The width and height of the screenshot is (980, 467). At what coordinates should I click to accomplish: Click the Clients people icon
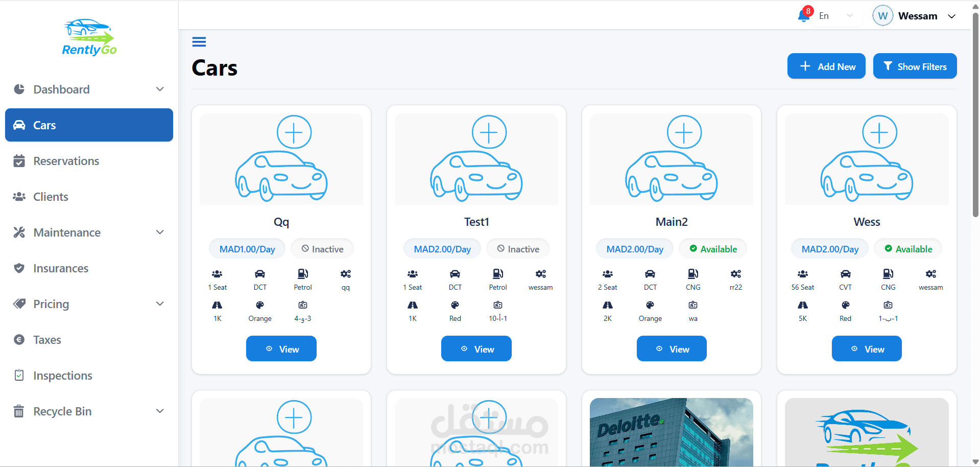19,197
